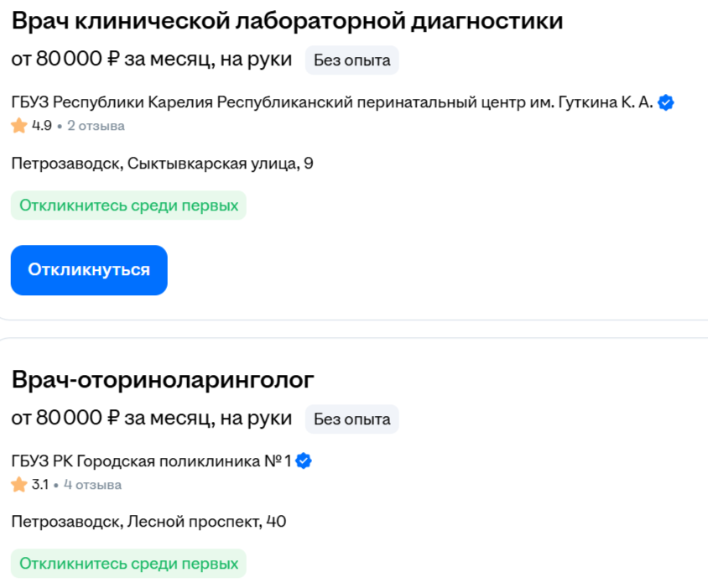The width and height of the screenshot is (708, 588).
Task: Open the "2 отзыва" reviews link
Action: (96, 126)
